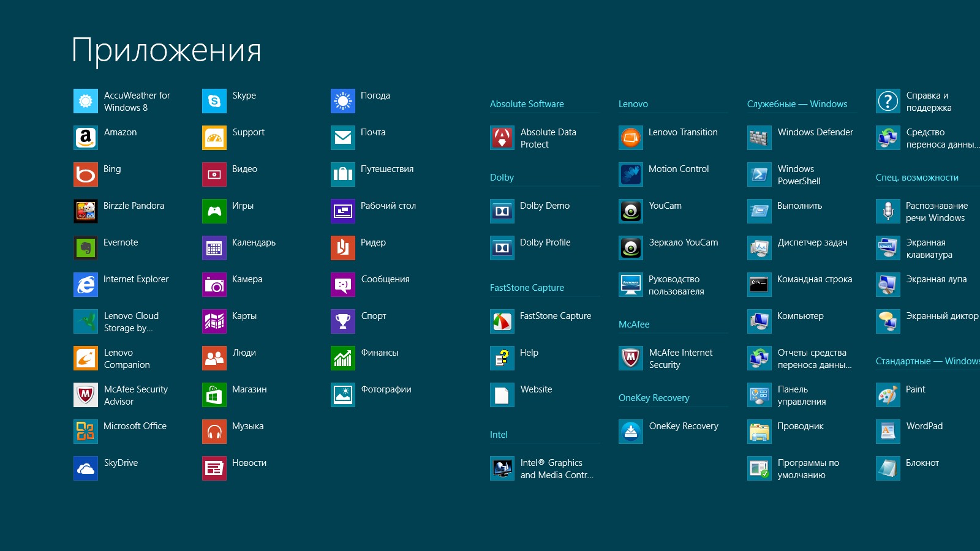Open Windows PowerShell icon
The width and height of the screenshot is (980, 551).
coord(759,174)
